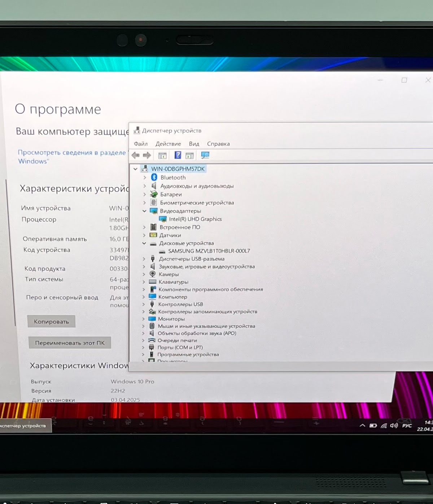This screenshot has width=433, height=504.
Task: Click the Переименовать этот ПК button
Action: pos(70,343)
